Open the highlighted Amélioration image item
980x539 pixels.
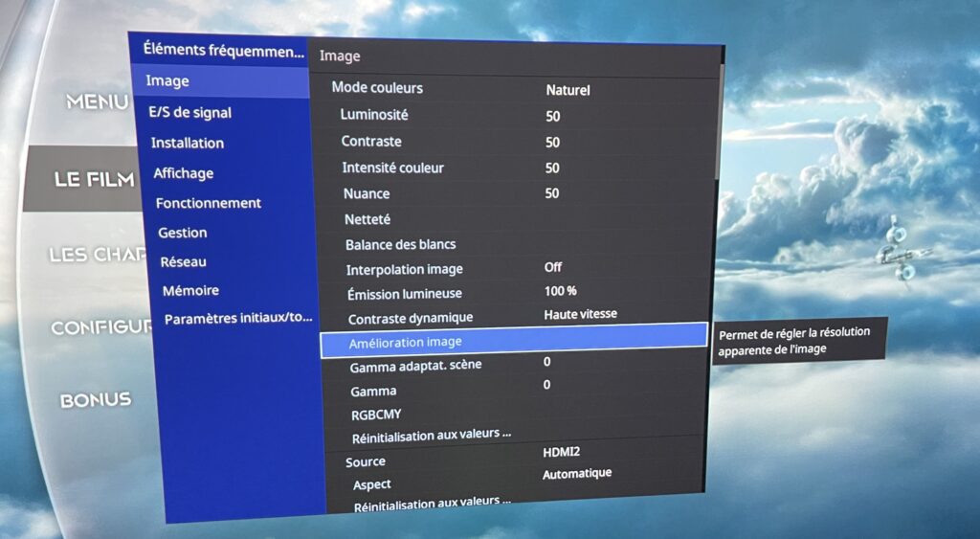[x=513, y=340]
